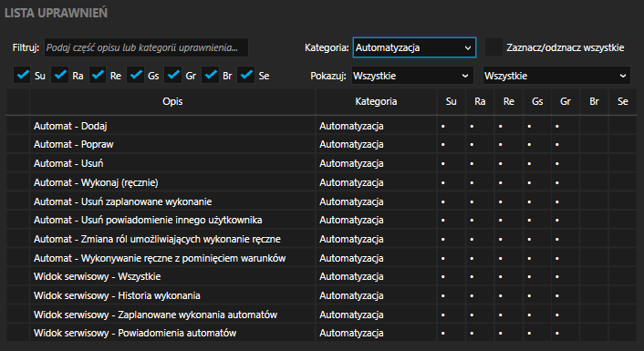Uncheck the Gr role checkbox
Viewport: 644px width, 351px height.
click(x=173, y=76)
